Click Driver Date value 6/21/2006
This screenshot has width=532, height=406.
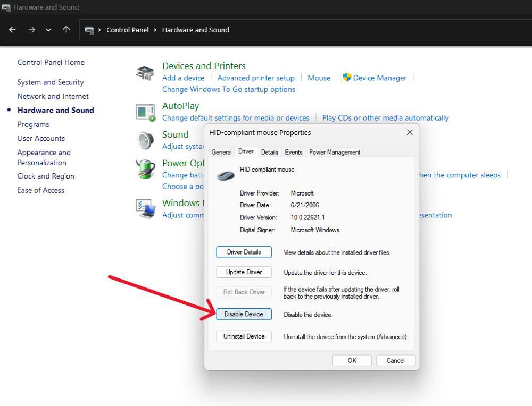[x=305, y=205]
